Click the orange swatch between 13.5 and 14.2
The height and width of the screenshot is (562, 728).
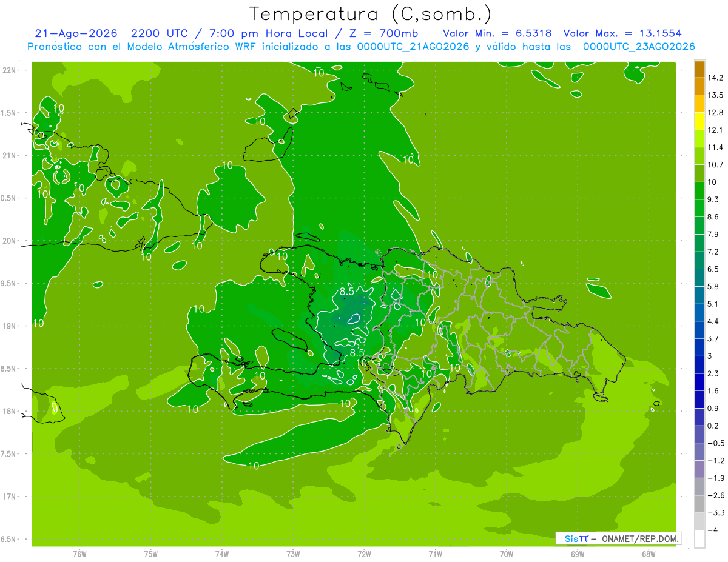pyautogui.click(x=699, y=87)
